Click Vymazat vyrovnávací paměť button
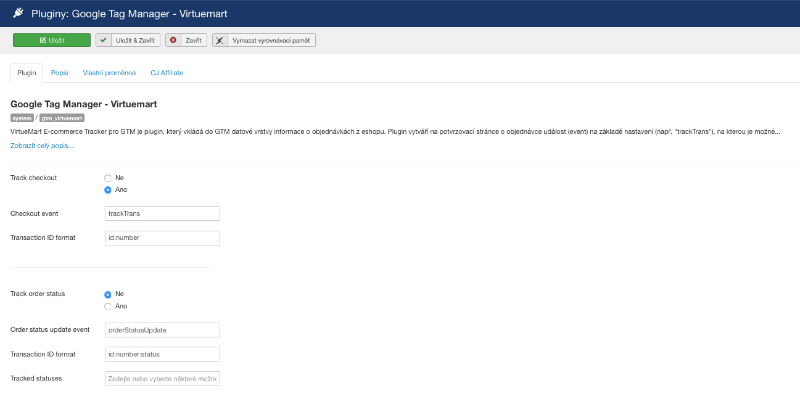The image size is (800, 412). pos(264,40)
